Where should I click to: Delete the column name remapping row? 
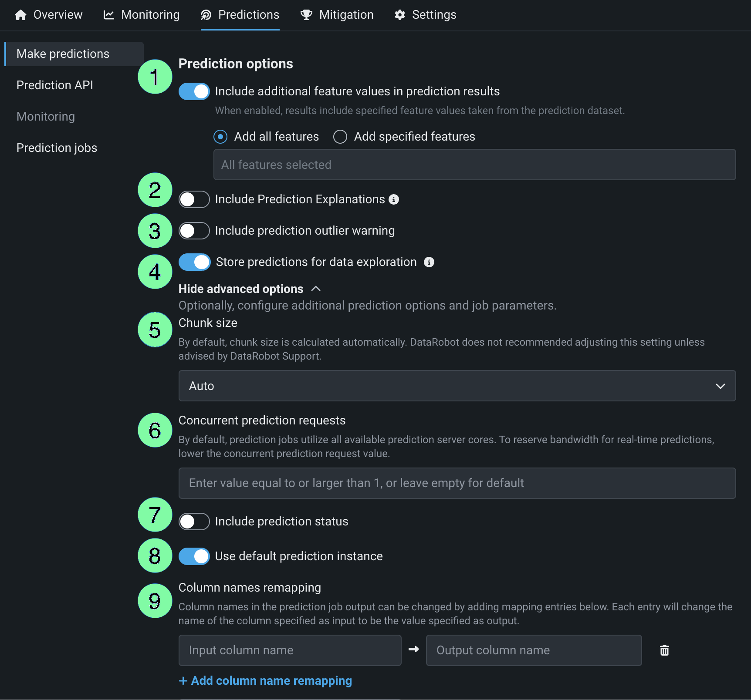coord(664,650)
